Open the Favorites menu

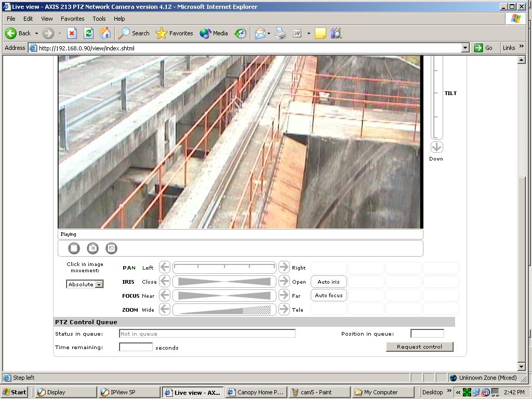tap(72, 19)
